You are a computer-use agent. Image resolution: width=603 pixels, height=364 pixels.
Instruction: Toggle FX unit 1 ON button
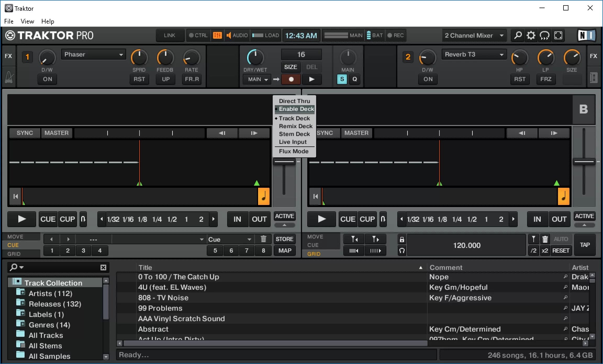[47, 79]
